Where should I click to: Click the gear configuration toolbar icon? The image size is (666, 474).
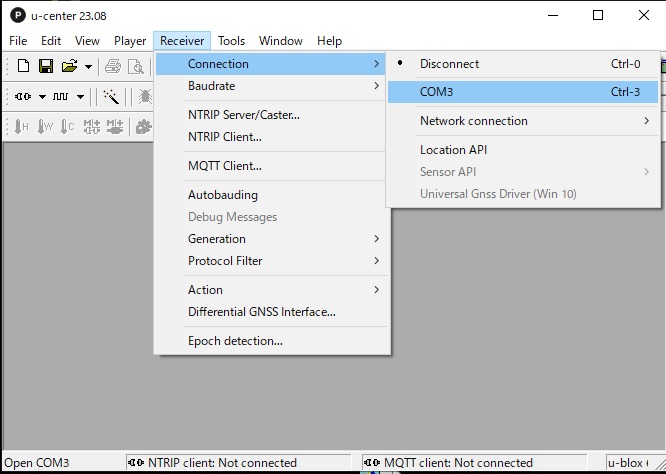pos(144,127)
